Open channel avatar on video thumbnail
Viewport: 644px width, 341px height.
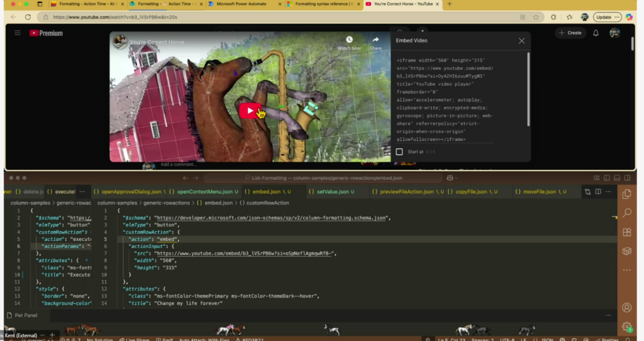[120, 42]
